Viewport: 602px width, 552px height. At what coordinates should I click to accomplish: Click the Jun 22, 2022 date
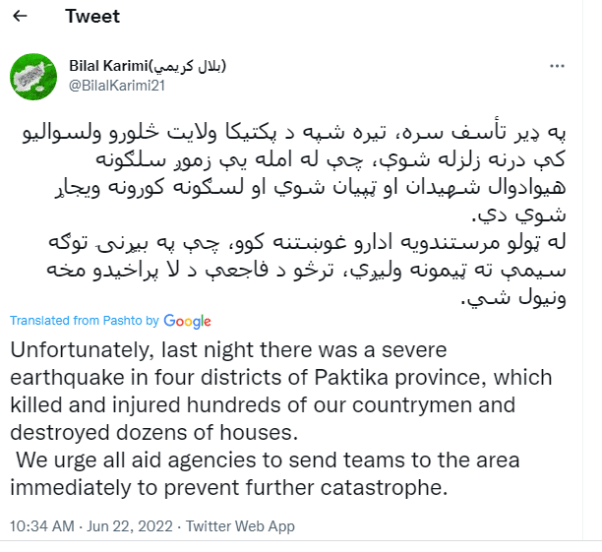coord(130,526)
